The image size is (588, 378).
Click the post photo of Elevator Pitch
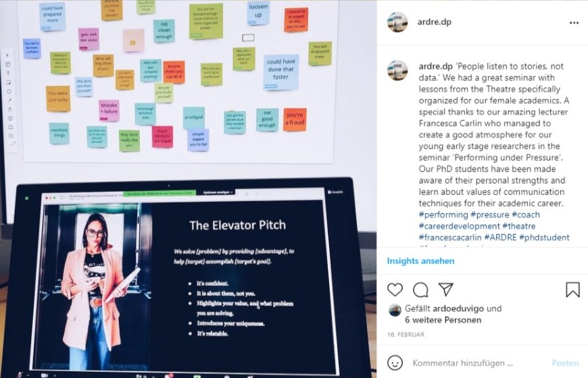click(x=189, y=189)
